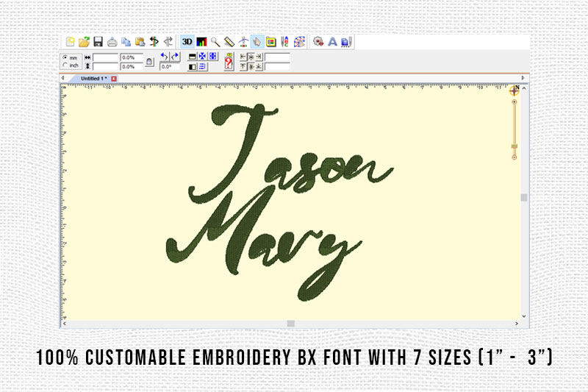Click the Paste clipboard icon
The image size is (588, 392).
click(140, 42)
